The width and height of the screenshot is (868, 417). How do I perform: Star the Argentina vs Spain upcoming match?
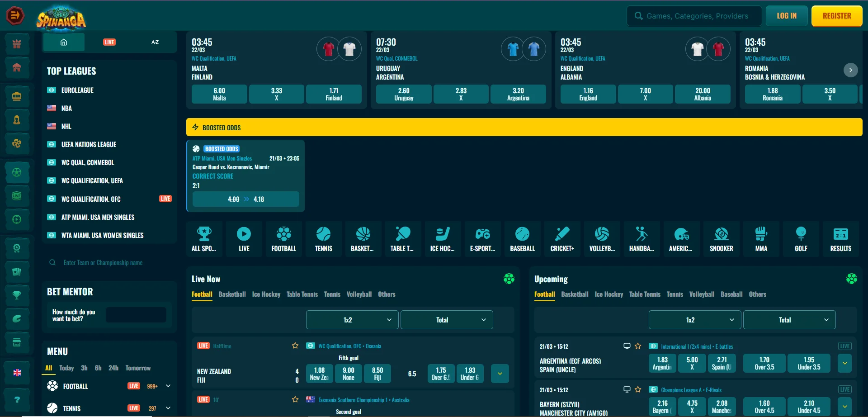[x=638, y=346]
